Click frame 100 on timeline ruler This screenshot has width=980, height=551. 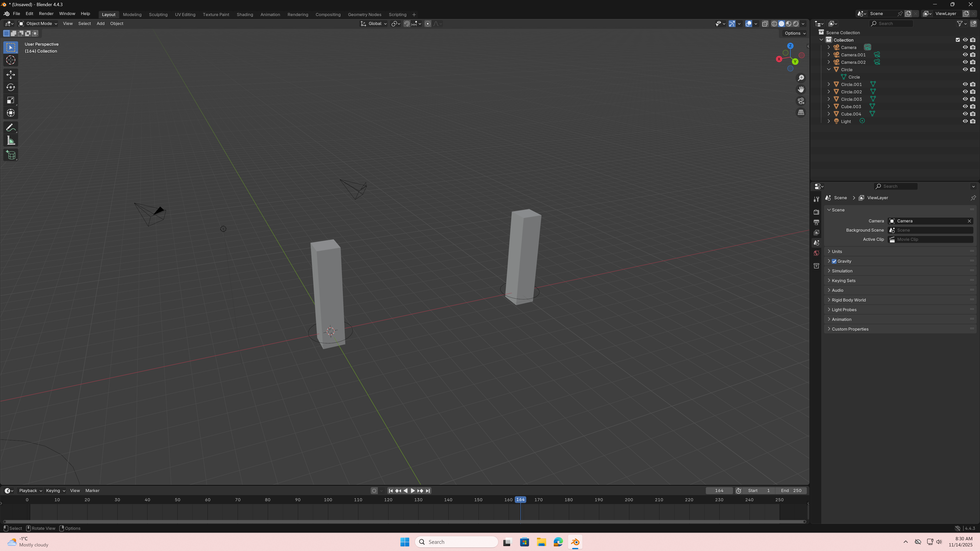(x=327, y=500)
